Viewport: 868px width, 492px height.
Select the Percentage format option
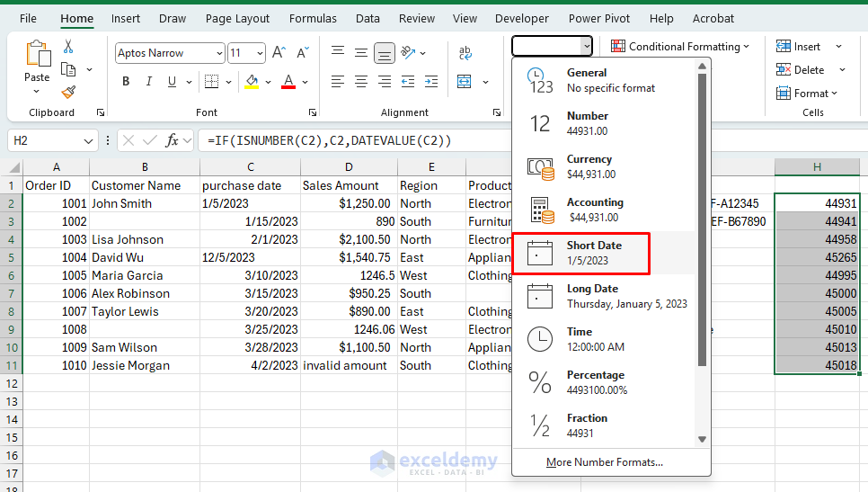click(x=604, y=383)
